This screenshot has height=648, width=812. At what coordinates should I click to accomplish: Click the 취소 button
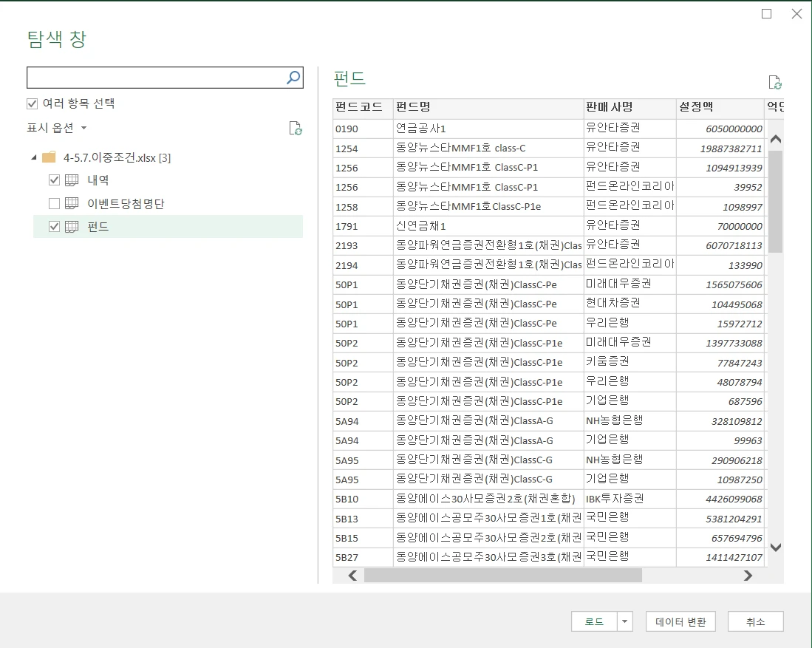[x=755, y=622]
